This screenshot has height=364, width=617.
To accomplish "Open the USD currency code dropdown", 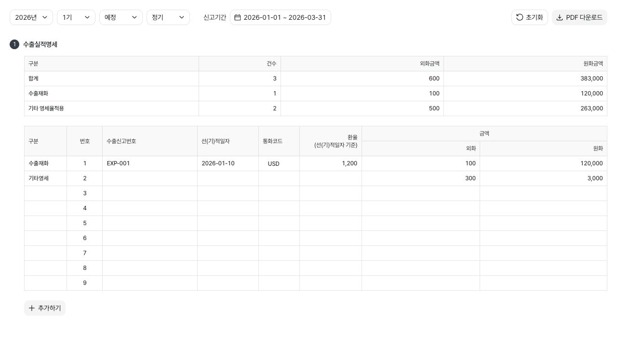I will click(279, 163).
